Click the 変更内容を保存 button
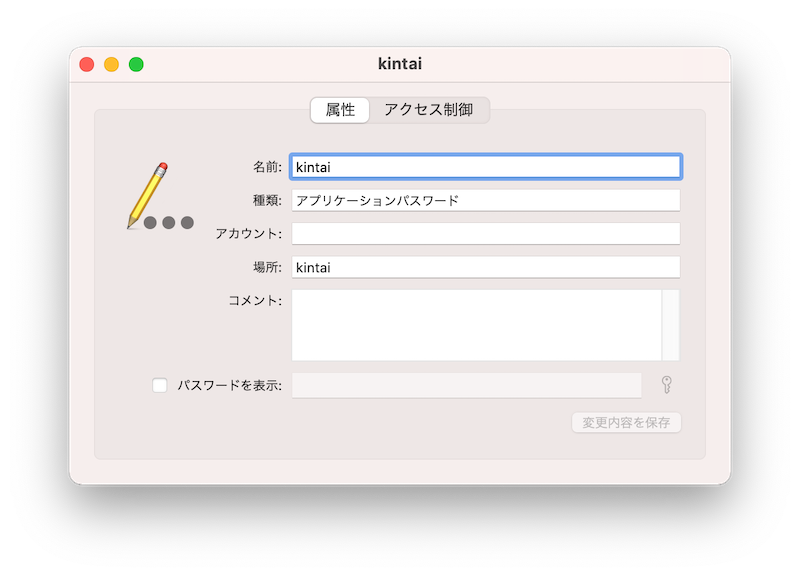Screen dimensions: 800x576 point(625,422)
